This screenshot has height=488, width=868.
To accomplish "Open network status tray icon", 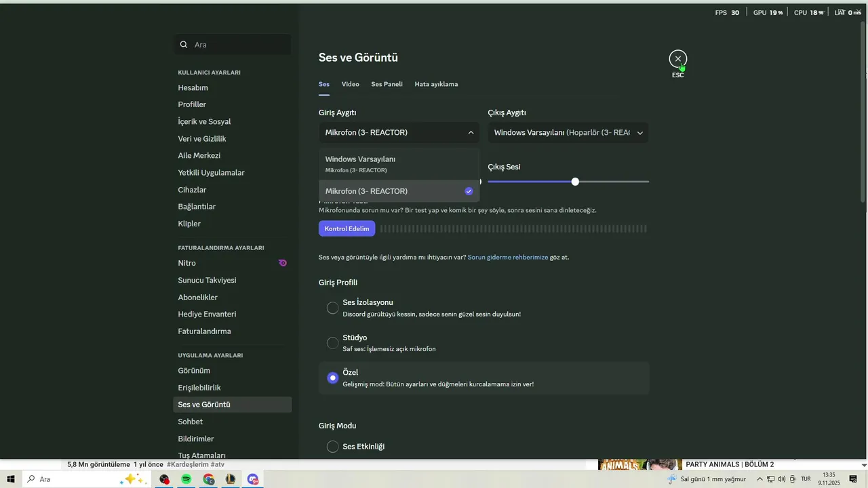I will click(x=770, y=479).
